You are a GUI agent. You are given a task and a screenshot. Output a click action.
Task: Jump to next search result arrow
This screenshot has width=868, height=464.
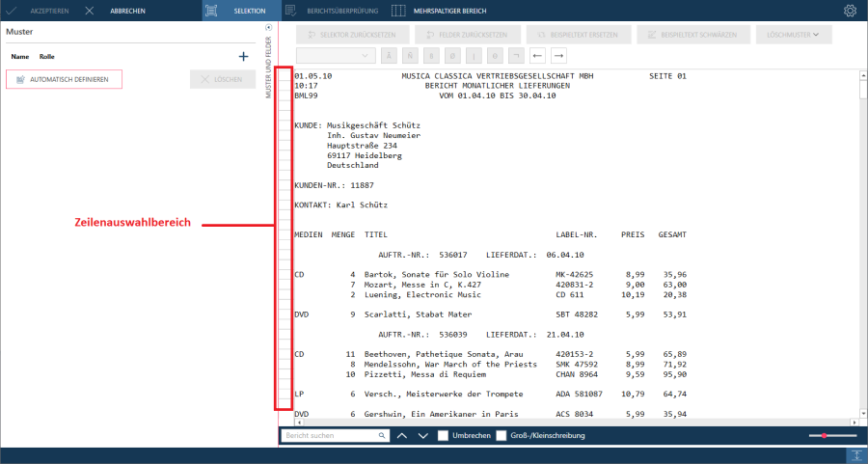422,436
